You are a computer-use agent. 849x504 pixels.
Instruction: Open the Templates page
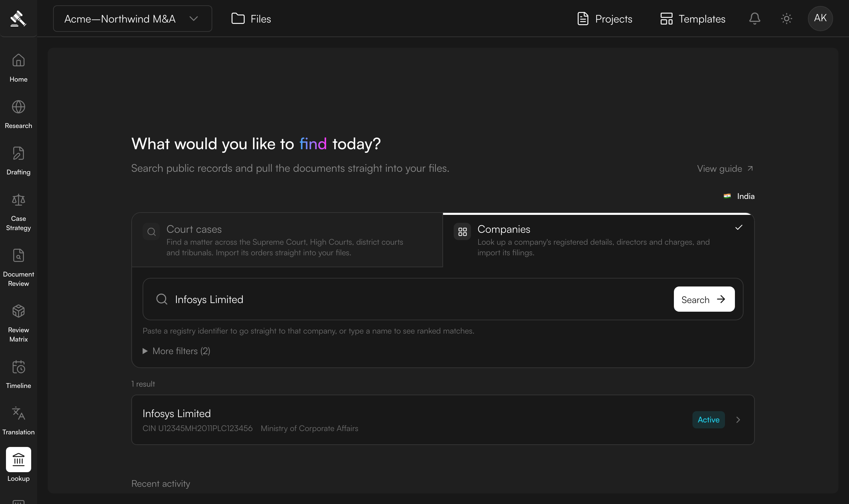click(x=693, y=19)
